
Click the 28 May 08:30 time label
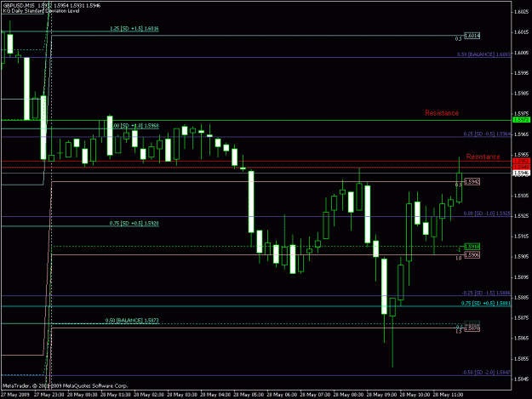(348, 395)
